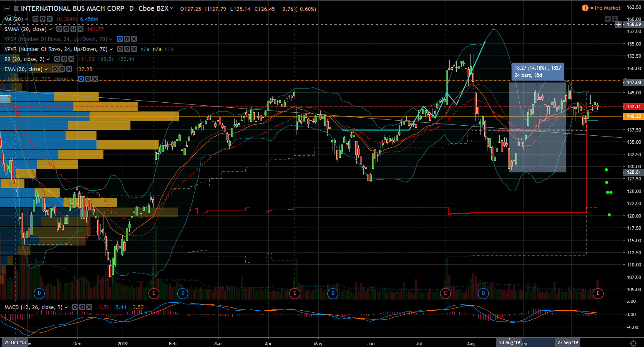The image size is (644, 347).
Task: Open settings for the Vol indicator
Action: click(43, 19)
